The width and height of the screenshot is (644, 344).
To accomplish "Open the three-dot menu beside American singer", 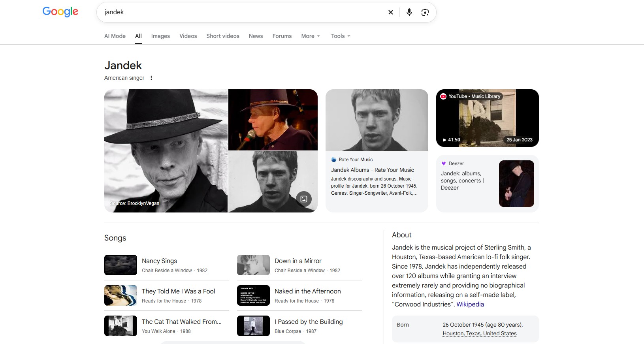I will tap(151, 78).
